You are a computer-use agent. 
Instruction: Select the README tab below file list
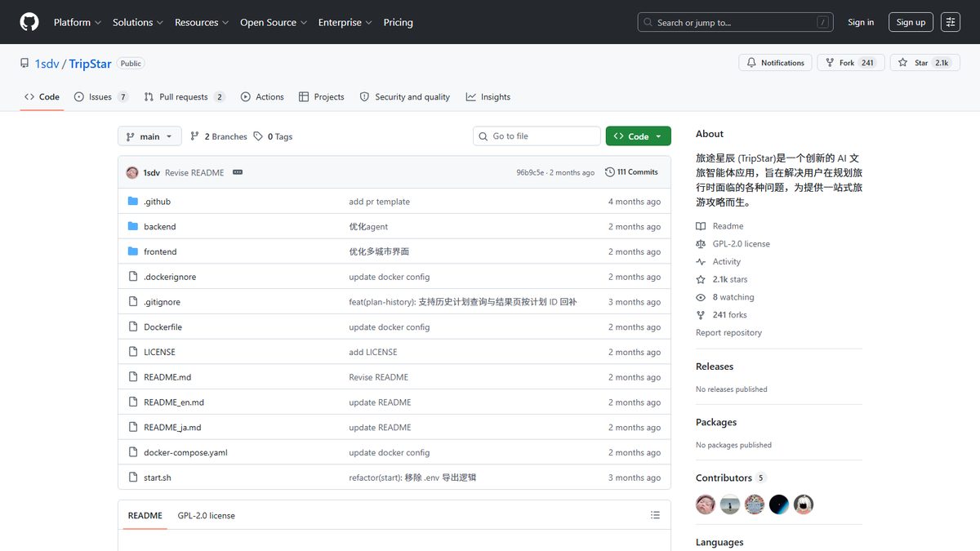click(x=145, y=515)
